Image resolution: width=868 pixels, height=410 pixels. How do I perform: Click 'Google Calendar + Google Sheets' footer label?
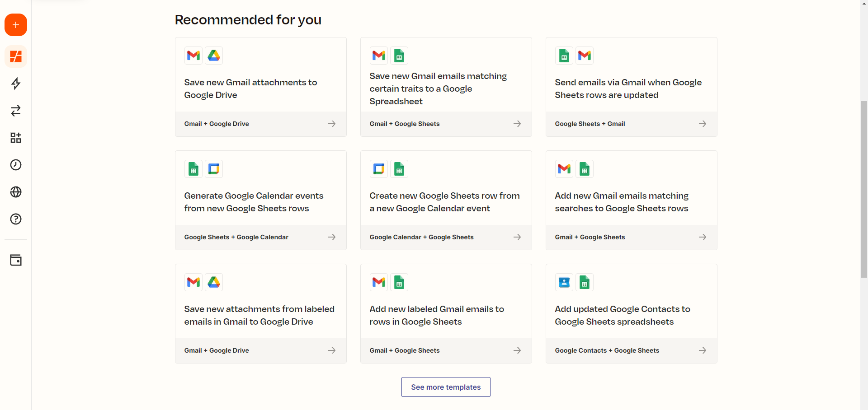(x=421, y=237)
